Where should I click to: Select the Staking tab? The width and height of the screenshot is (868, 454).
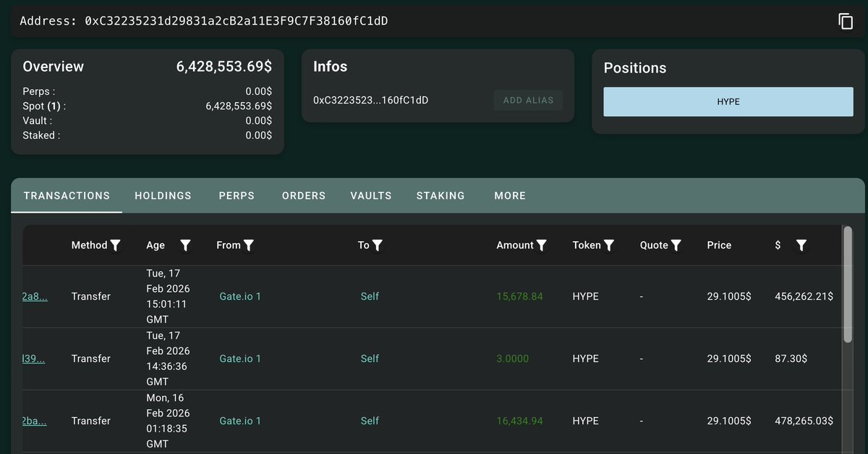[x=441, y=196]
